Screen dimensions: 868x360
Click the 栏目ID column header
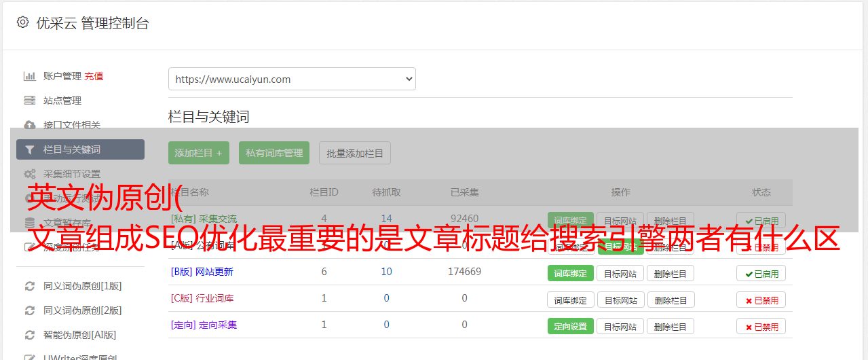[324, 192]
